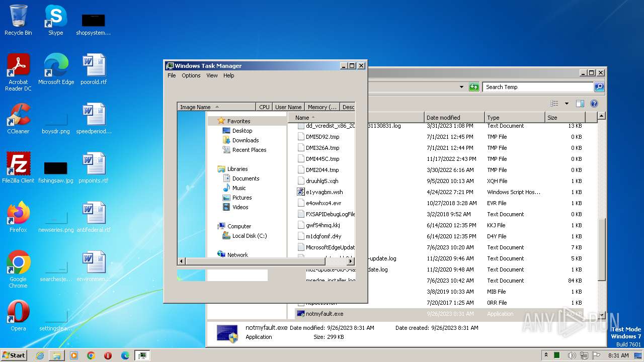
Task: Open Windows Media Player taskbar icon
Action: (x=74, y=355)
